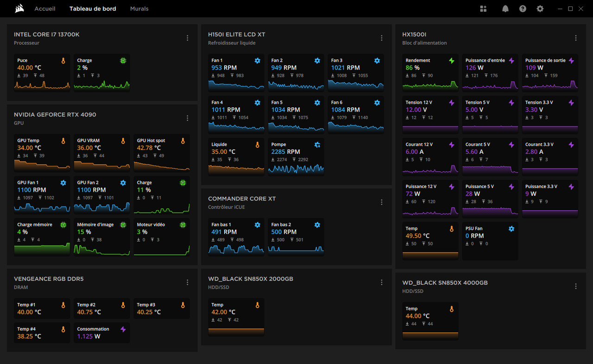Click the thermometer icon on the Puce widget
Image resolution: width=593 pixels, height=364 pixels.
click(x=63, y=60)
